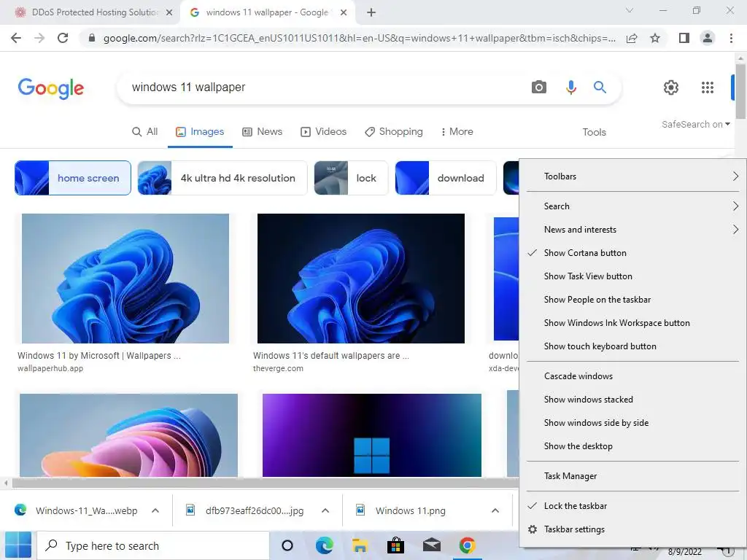Open SafeSearch on dropdown

pyautogui.click(x=695, y=124)
